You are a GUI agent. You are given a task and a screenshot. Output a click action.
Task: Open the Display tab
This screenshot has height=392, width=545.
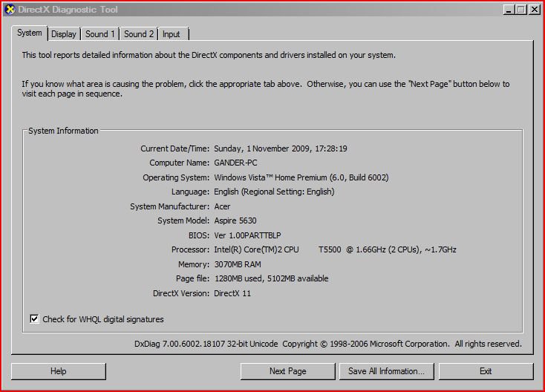(64, 34)
